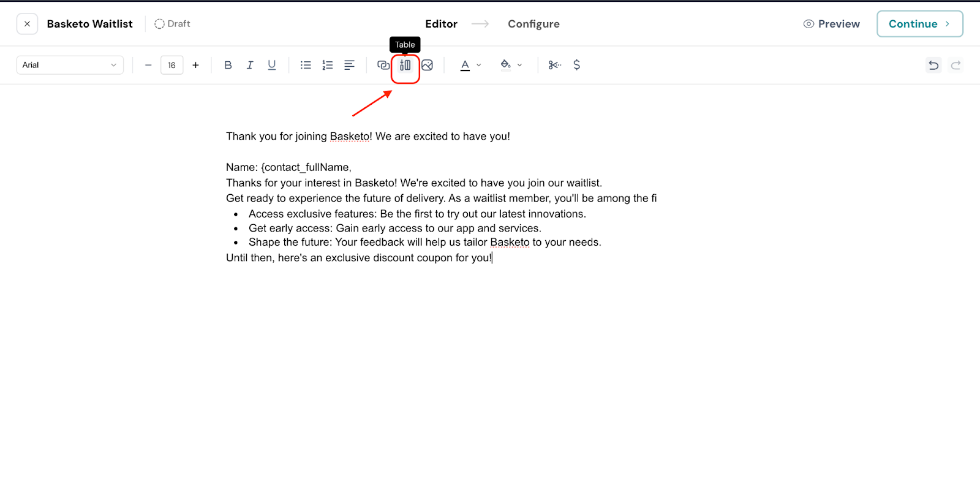
Task: Select the Editor step tab
Action: pyautogui.click(x=441, y=24)
